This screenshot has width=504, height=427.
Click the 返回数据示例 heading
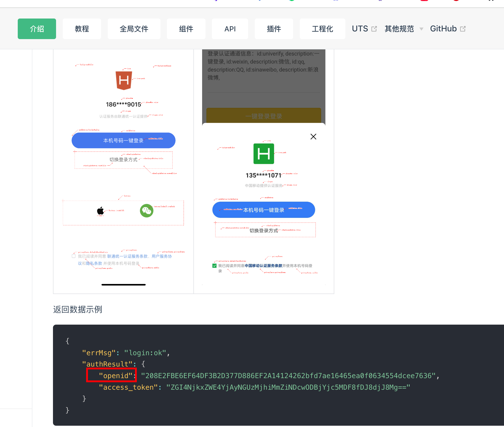[x=78, y=309]
